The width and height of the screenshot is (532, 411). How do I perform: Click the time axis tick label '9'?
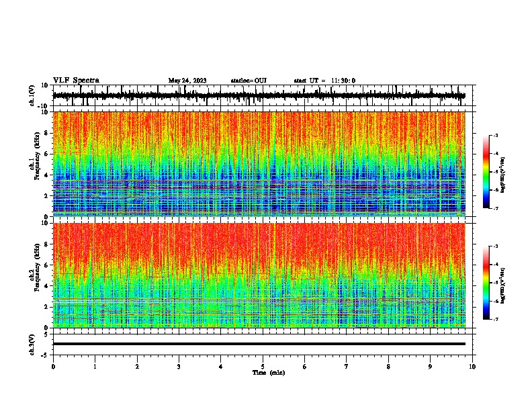[430, 367]
